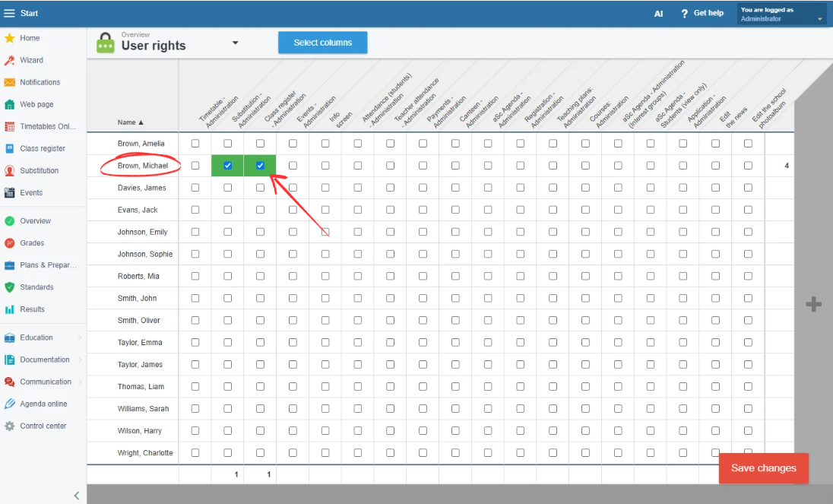
Task: Click the Get help link
Action: (x=708, y=13)
